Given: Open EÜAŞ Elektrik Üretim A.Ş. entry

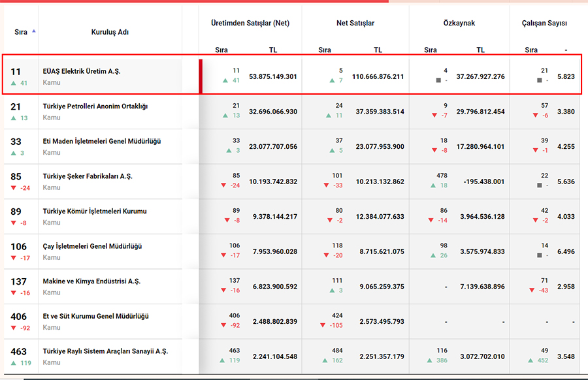Looking at the screenshot, I should coord(82,71).
